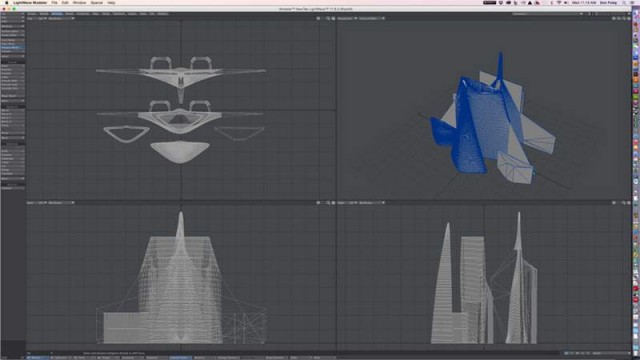Open the sidebar File dropdown

13,14
